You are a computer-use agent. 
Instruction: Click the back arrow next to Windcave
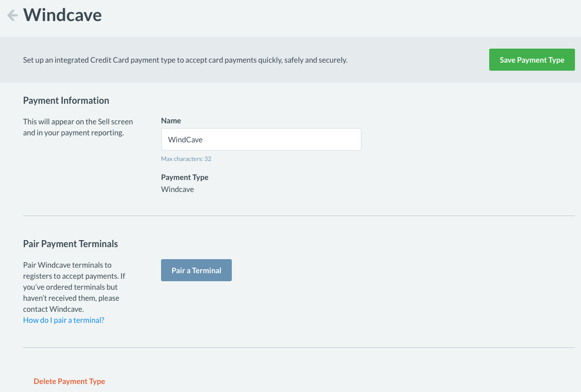13,15
